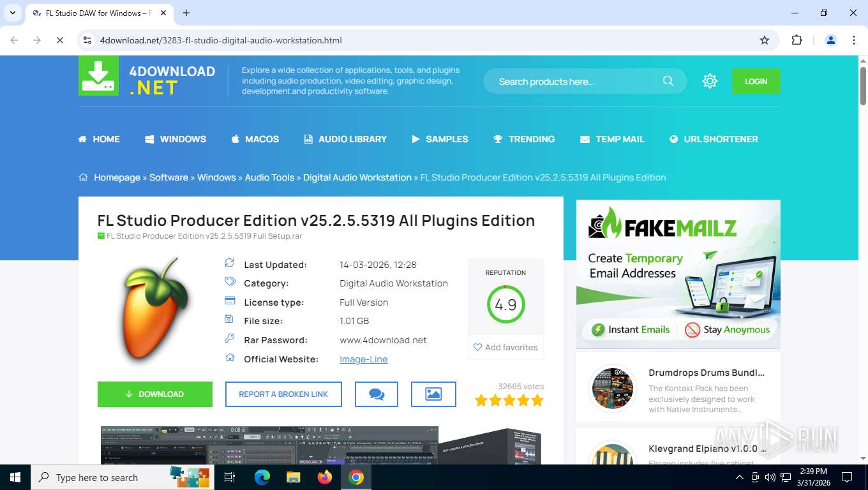Open the Drumdrops Drums Bundle title
This screenshot has width=868, height=490.
tap(707, 373)
